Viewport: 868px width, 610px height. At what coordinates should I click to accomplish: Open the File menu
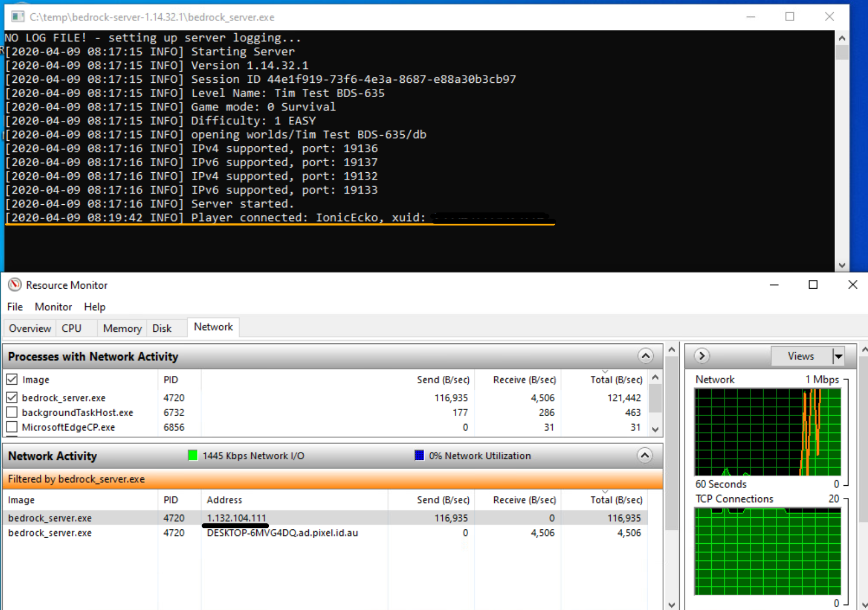point(15,307)
